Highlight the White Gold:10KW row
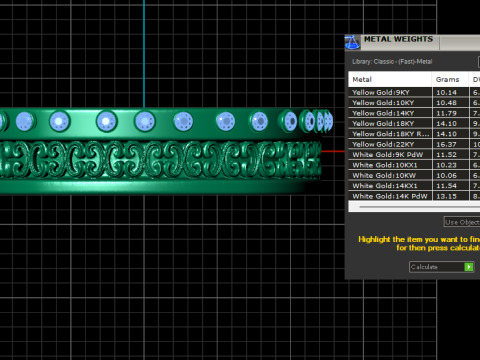Image resolution: width=480 pixels, height=360 pixels. click(x=414, y=175)
